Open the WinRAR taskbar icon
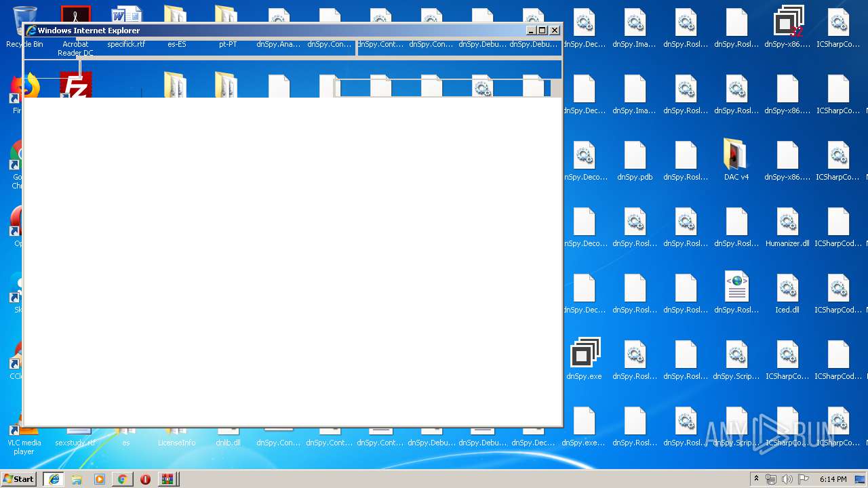 coord(167,479)
